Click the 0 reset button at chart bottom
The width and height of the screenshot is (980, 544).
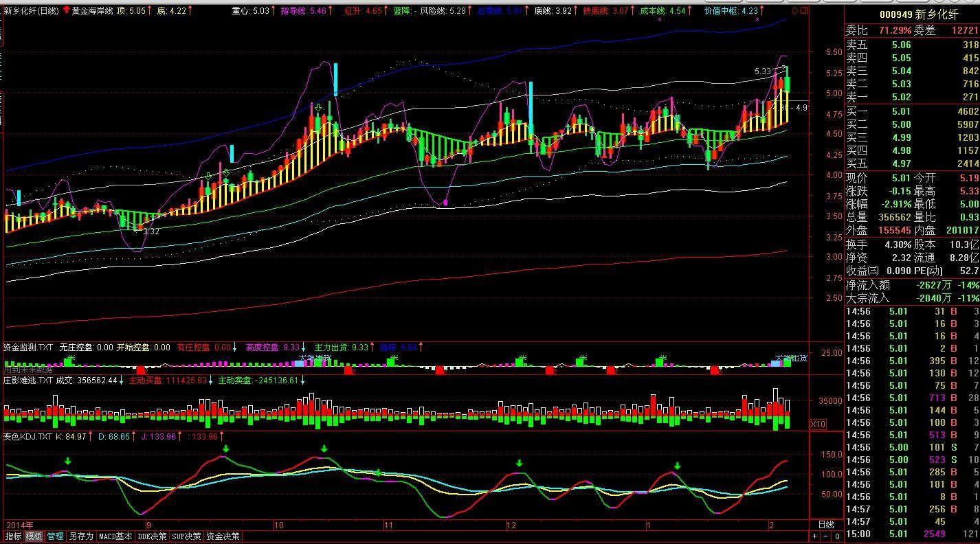837,536
